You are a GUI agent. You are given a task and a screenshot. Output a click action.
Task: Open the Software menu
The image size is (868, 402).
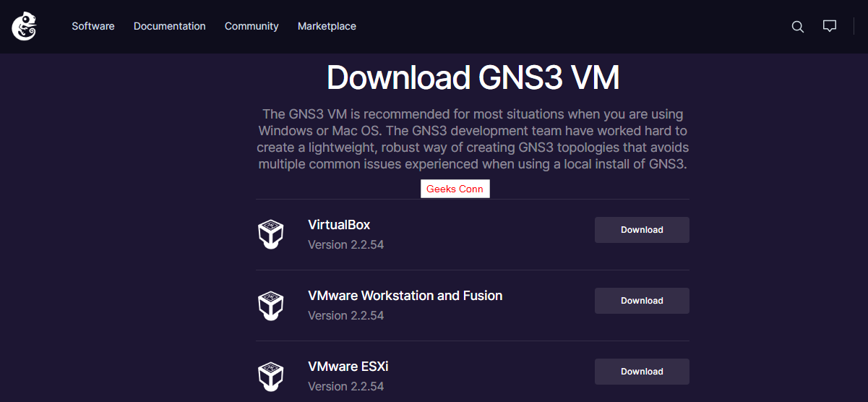point(93,26)
